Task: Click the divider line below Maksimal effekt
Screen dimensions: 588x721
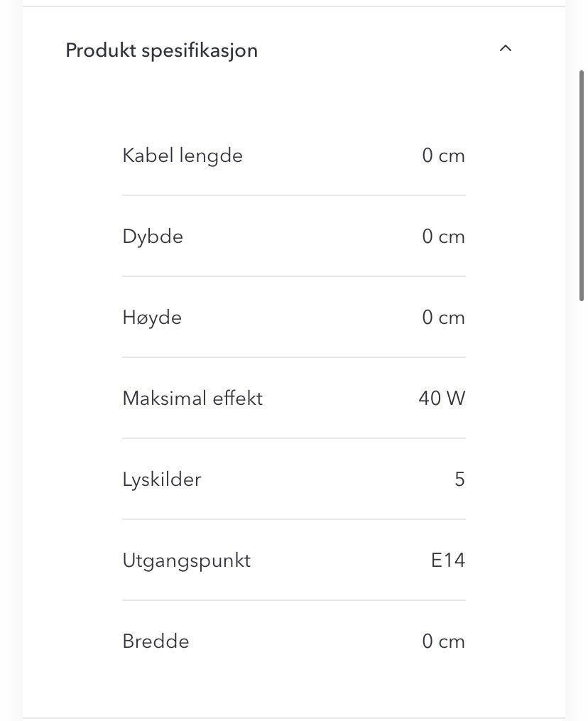Action: [294, 438]
